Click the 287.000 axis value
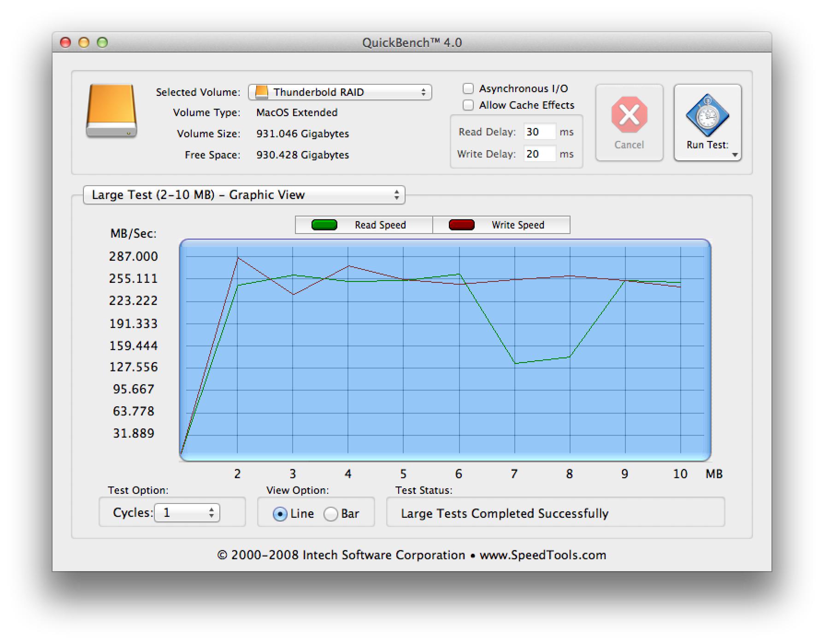Viewport: 824px width, 644px height. (134, 256)
